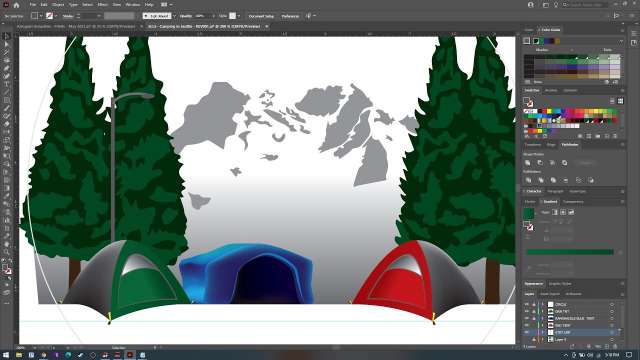640x360 pixels.
Task: Toggle visibility of the fourth layer row
Action: (x=527, y=326)
